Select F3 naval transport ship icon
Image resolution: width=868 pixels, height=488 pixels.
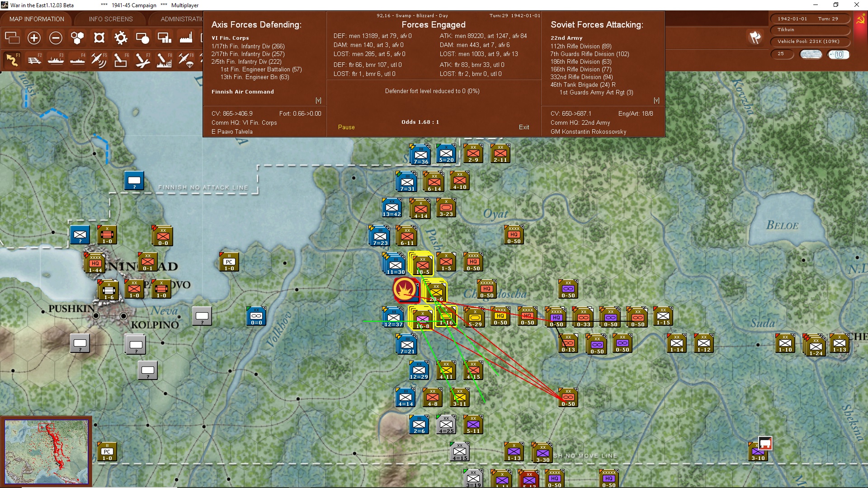pyautogui.click(x=56, y=60)
